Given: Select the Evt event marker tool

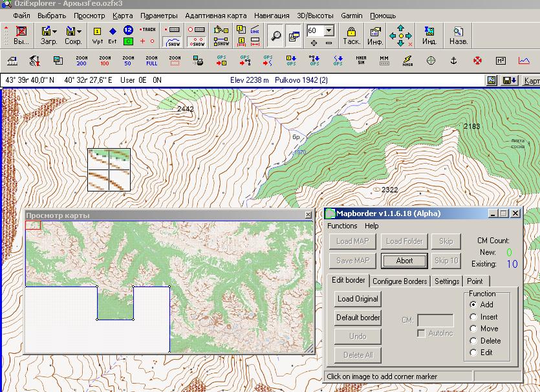Looking at the screenshot, I should pos(113,35).
